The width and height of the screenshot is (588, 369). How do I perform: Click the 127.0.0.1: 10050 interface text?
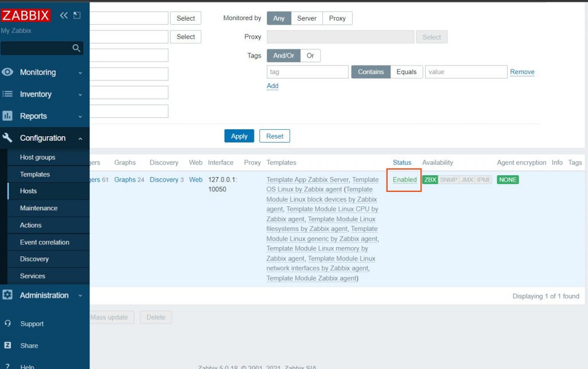point(222,184)
